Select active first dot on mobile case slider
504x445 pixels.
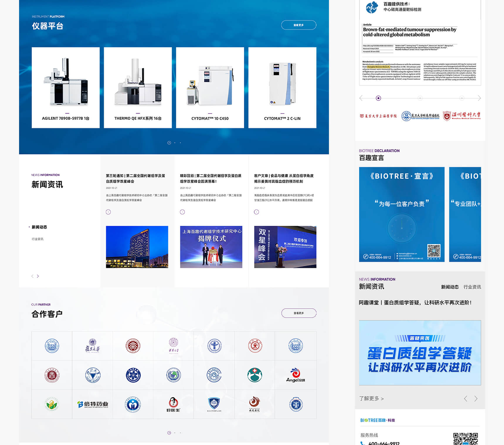pos(379,98)
